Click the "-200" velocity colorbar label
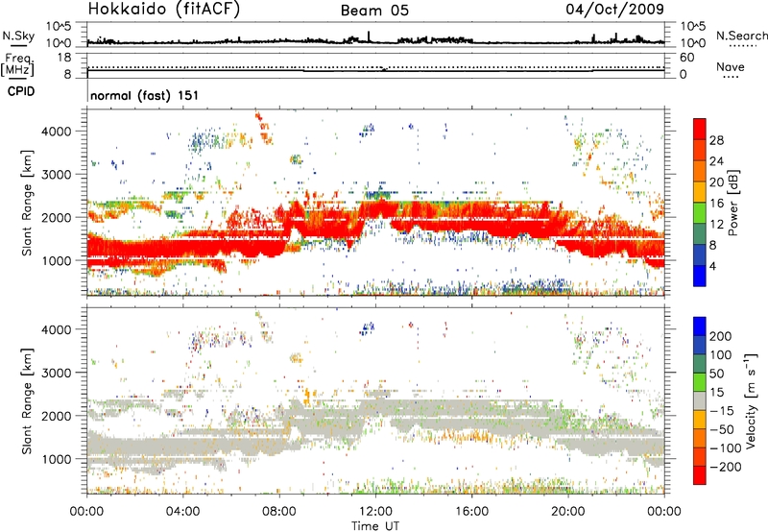 pos(726,467)
